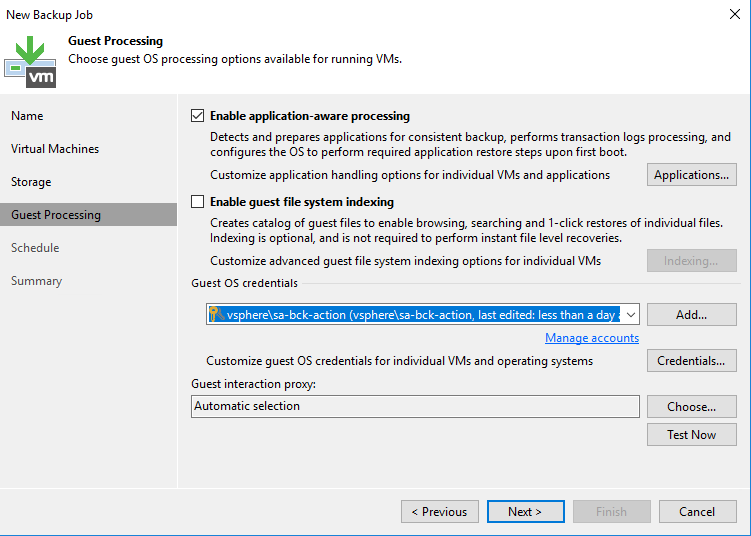Click the New Backup Job title text
The width and height of the screenshot is (751, 536).
[49, 15]
